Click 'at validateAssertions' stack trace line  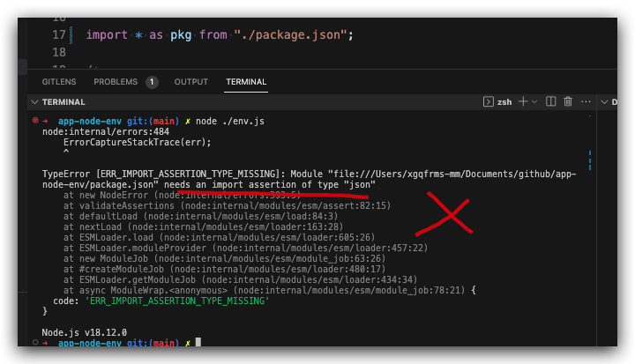click(227, 205)
